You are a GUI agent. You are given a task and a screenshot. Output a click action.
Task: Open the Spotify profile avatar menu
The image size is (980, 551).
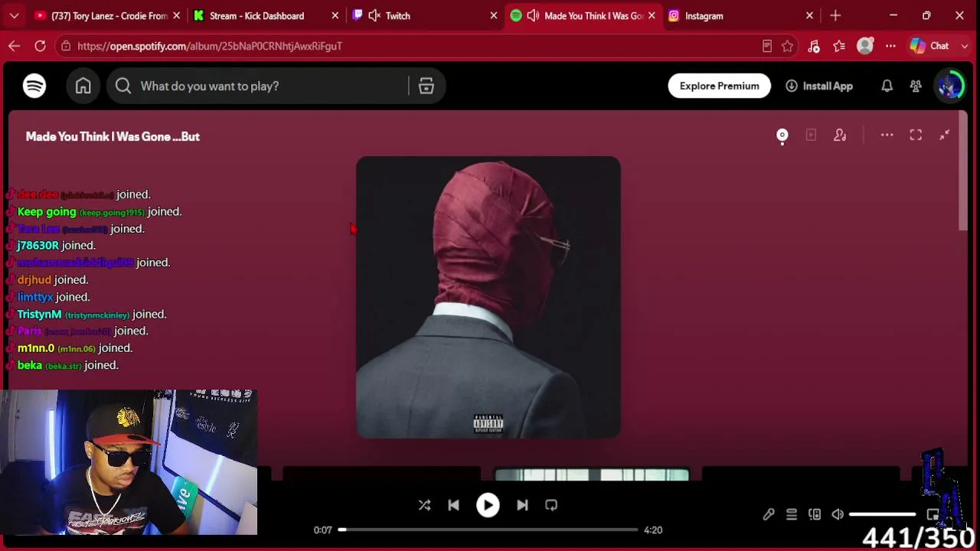(951, 86)
